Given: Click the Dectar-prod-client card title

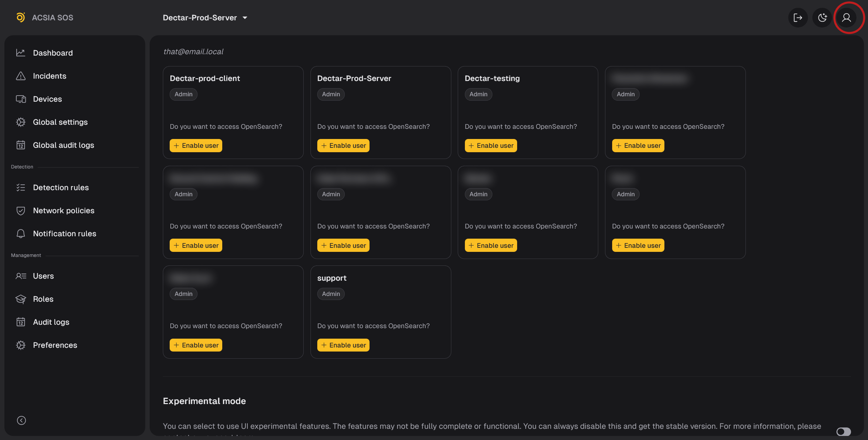Looking at the screenshot, I should click(x=205, y=78).
